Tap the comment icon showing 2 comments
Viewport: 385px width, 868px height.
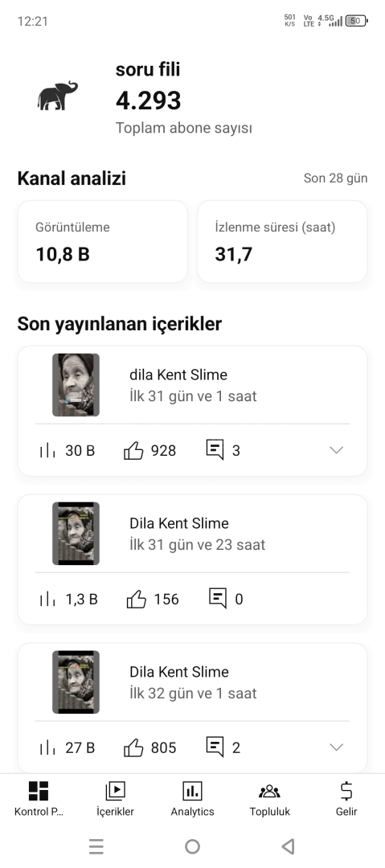[x=215, y=747]
